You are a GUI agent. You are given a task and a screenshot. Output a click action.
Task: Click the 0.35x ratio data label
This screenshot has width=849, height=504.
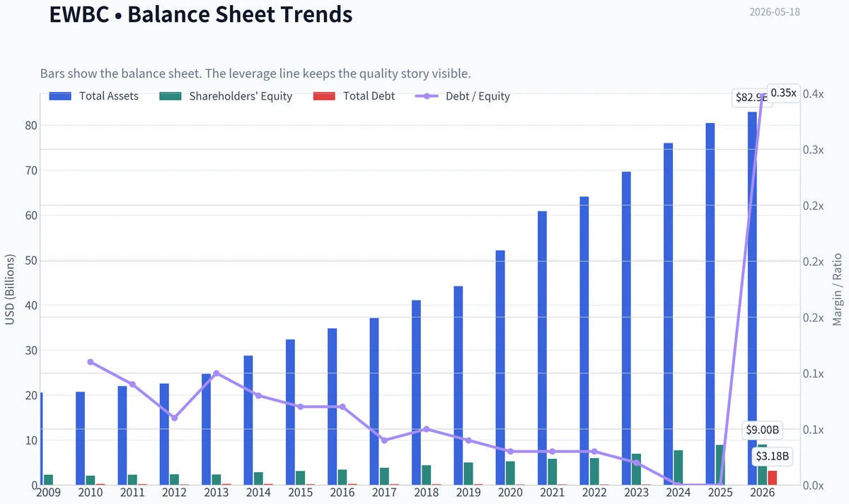point(783,93)
